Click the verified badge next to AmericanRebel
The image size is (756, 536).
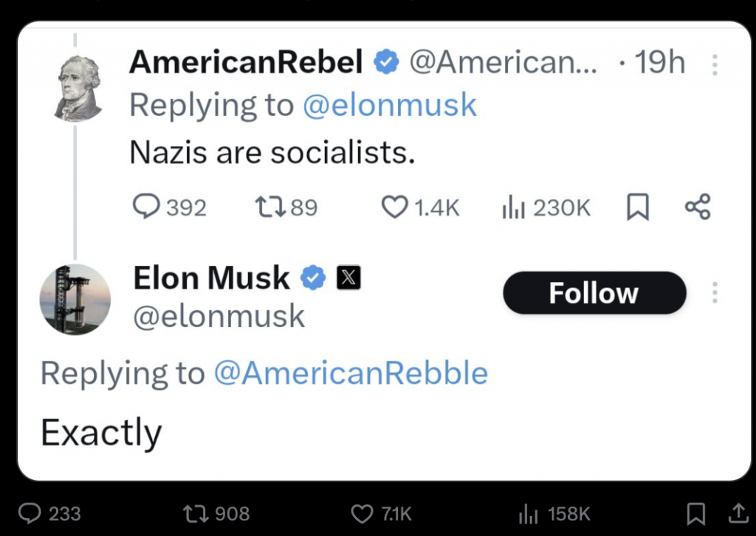(x=385, y=63)
